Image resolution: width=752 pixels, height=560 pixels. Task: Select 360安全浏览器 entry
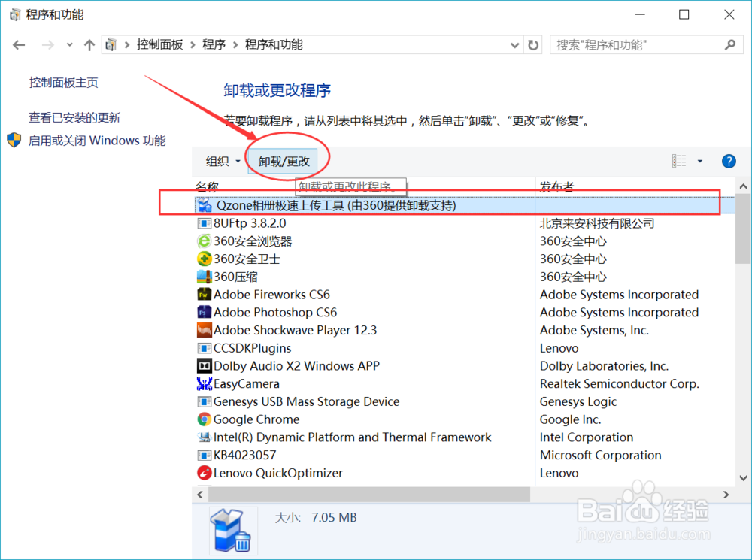coord(253,241)
